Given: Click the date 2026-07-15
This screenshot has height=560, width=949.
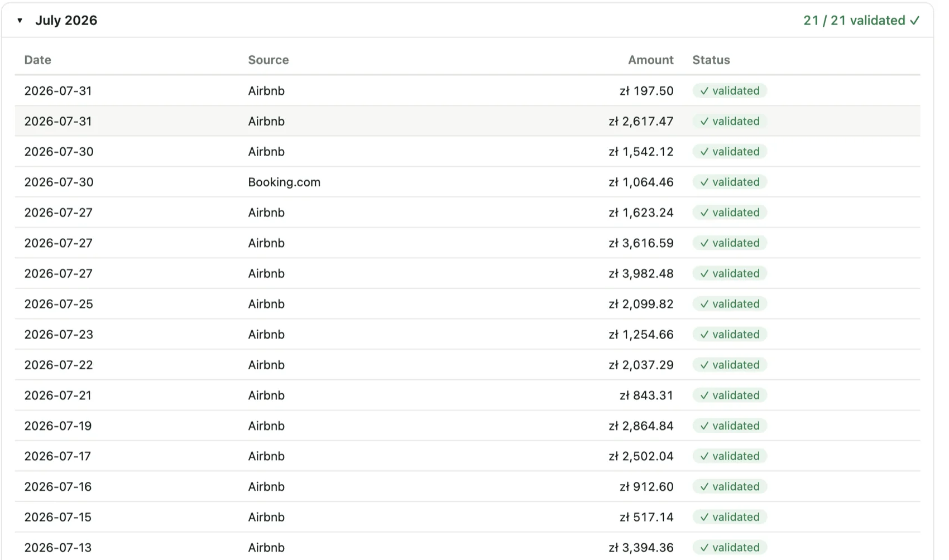Looking at the screenshot, I should click(58, 517).
